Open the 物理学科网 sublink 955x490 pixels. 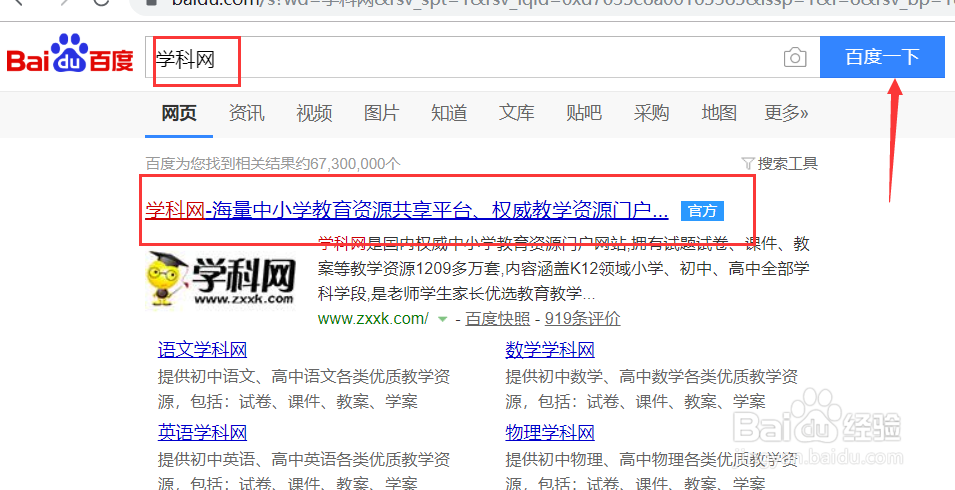pos(550,433)
